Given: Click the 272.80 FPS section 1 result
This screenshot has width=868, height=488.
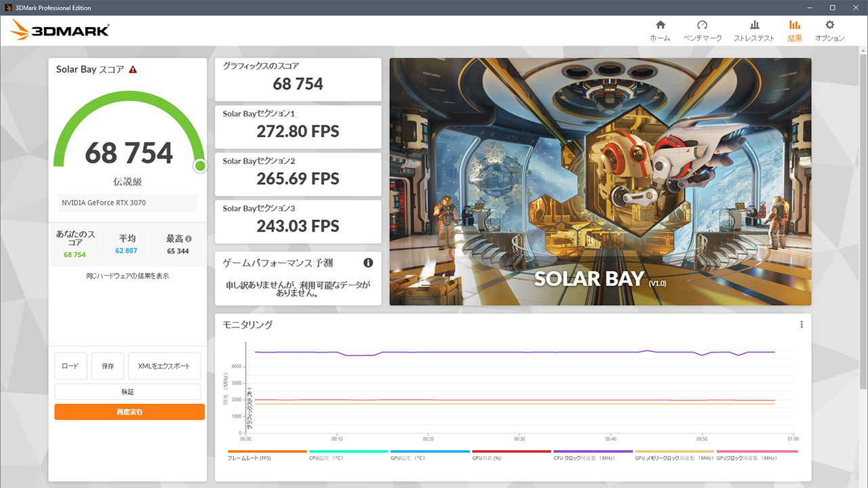Looking at the screenshot, I should tap(298, 131).
